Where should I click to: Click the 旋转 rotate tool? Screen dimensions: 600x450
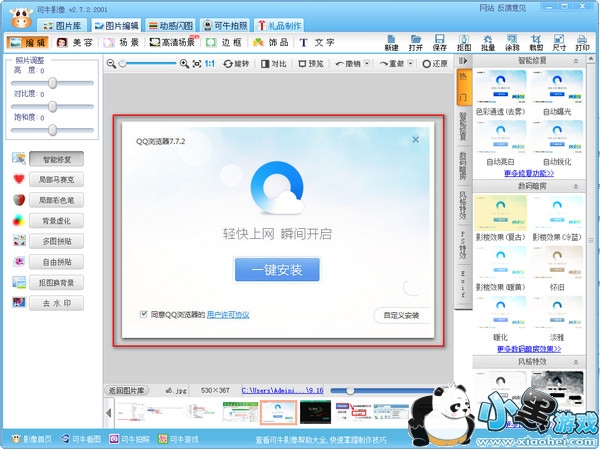point(236,64)
